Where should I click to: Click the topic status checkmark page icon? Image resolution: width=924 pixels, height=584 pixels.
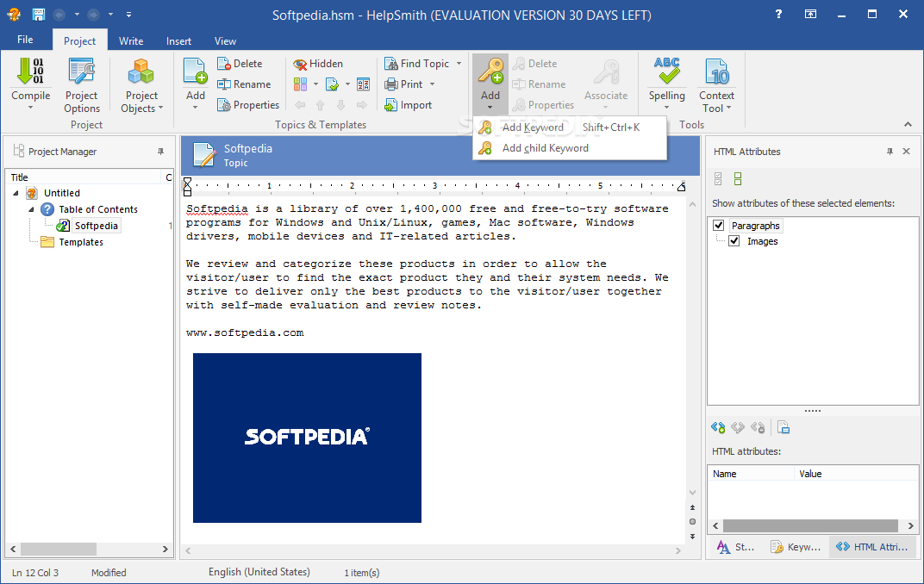(x=333, y=84)
